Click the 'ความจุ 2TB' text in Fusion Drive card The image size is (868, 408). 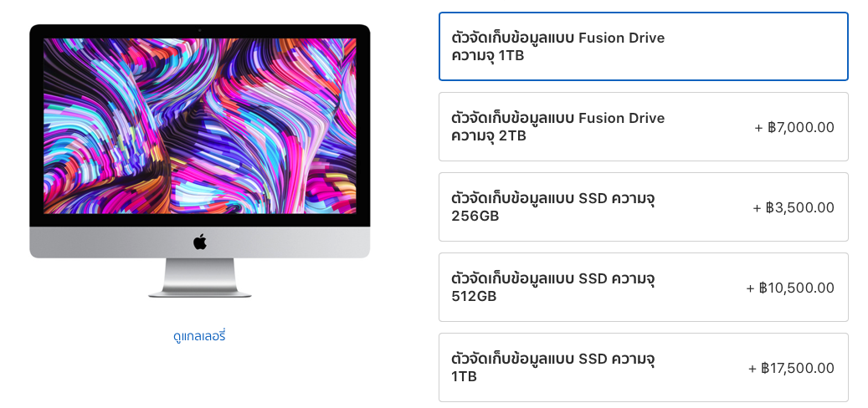[x=489, y=136]
